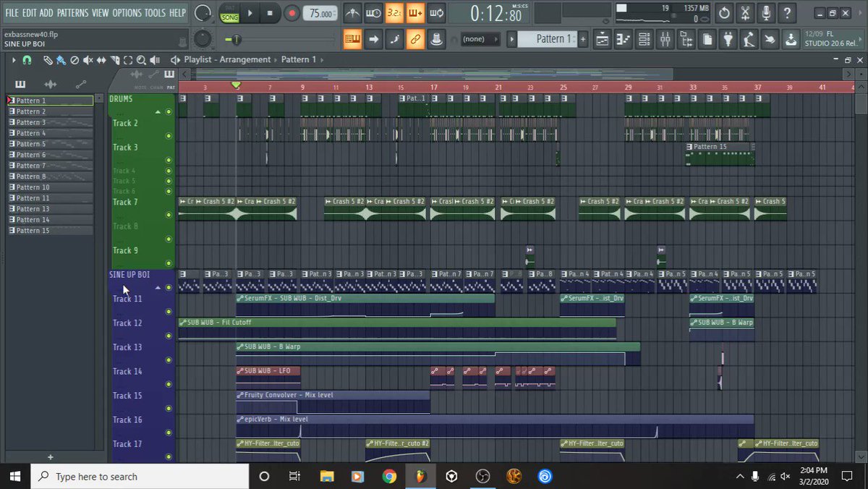Toggle the PAT/SONG mode switch
The width and height of the screenshot is (868, 489).
click(229, 13)
